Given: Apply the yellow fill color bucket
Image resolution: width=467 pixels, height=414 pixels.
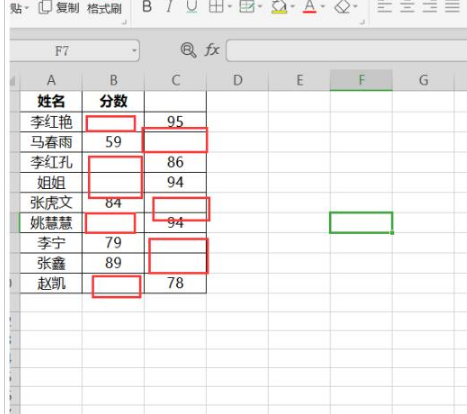Looking at the screenshot, I should (279, 7).
